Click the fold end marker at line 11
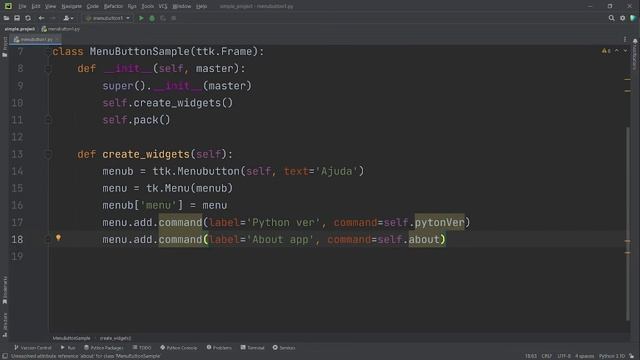This screenshot has width=640, height=360. 48,120
